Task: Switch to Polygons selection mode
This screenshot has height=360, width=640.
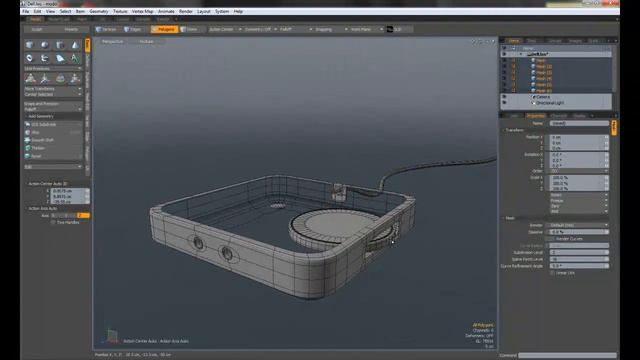Action: (x=164, y=29)
